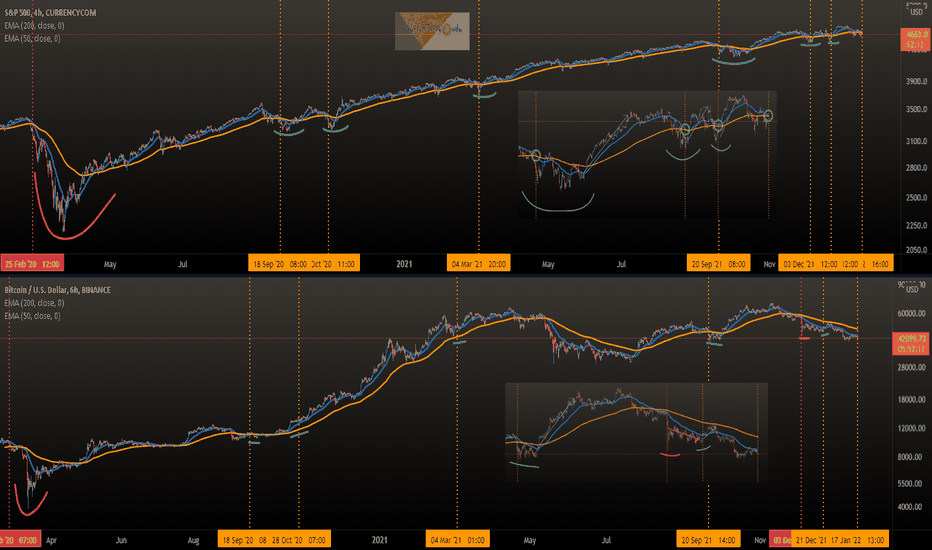Click the 21 Dec '21 date label
Image resolution: width=932 pixels, height=550 pixels.
click(x=811, y=540)
